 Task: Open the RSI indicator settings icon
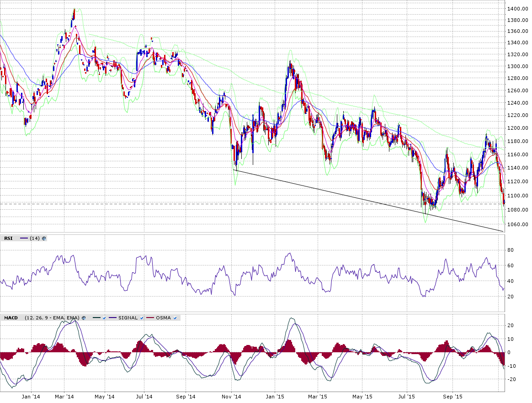(44, 239)
